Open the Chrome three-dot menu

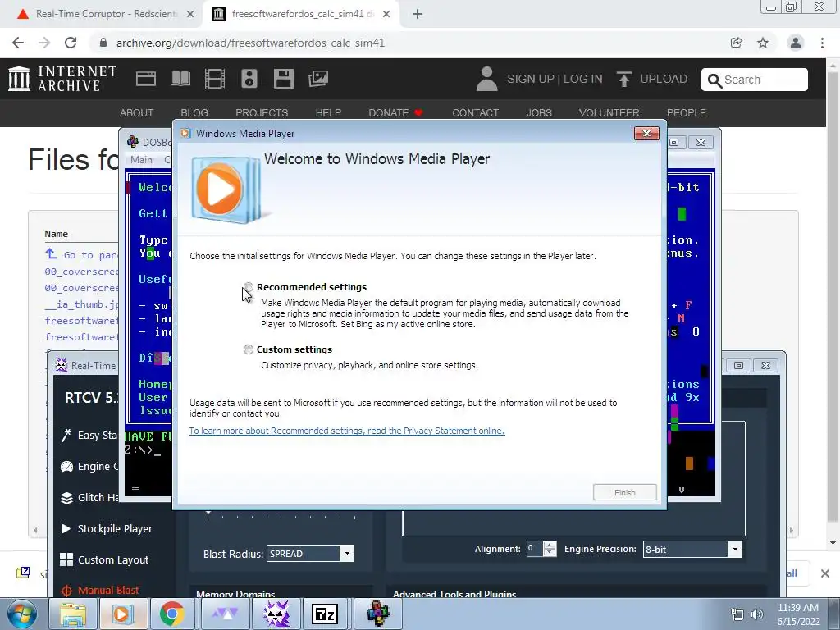(822, 43)
